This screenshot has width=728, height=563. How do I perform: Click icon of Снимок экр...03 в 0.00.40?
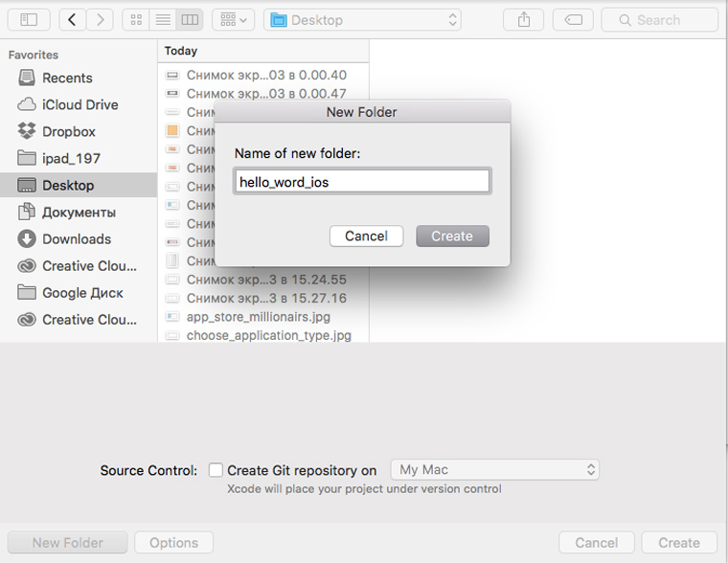pyautogui.click(x=172, y=76)
